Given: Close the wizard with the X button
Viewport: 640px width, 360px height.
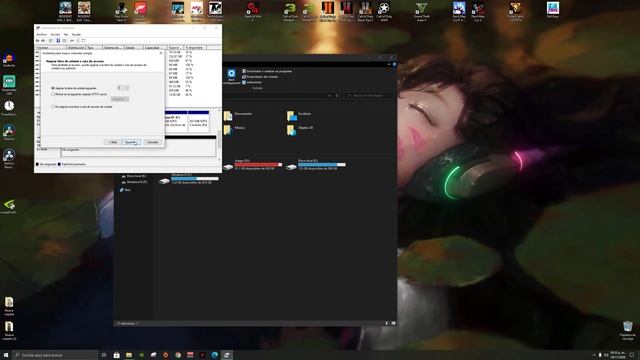Looking at the screenshot, I should point(160,53).
